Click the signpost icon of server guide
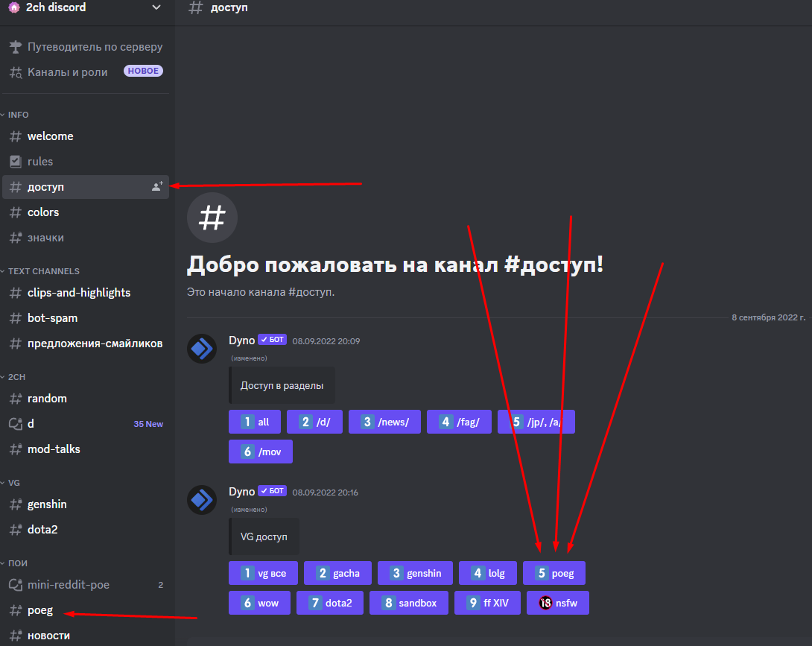This screenshot has height=646, width=812. click(16, 47)
